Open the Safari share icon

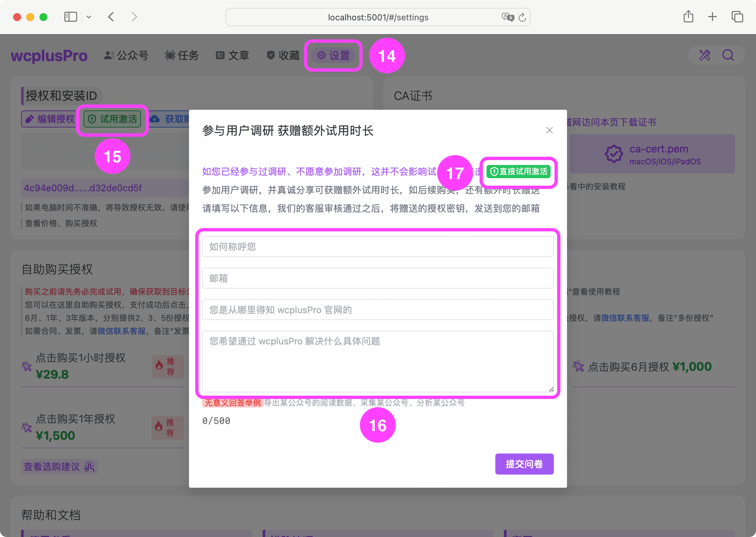point(688,16)
